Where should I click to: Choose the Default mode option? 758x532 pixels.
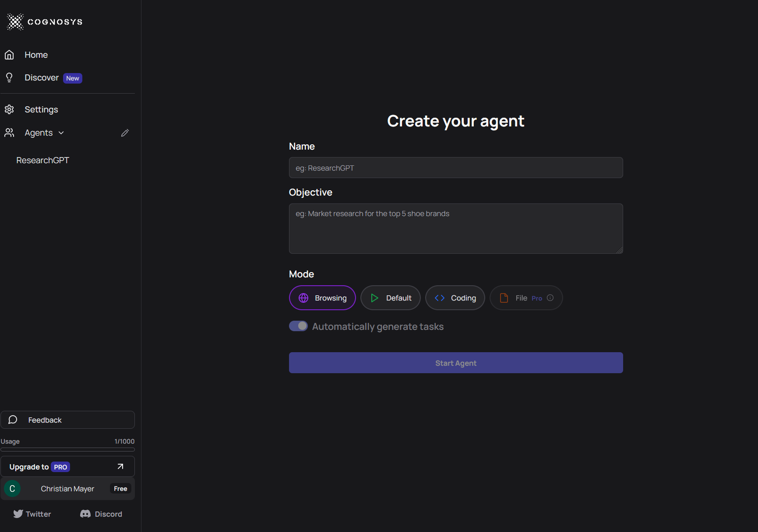click(x=390, y=298)
